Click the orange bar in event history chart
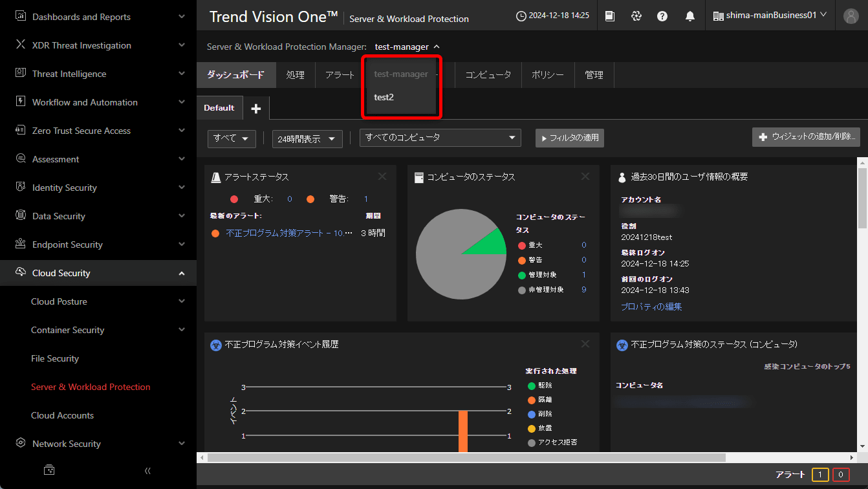Image resolution: width=868 pixels, height=489 pixels. [x=463, y=431]
